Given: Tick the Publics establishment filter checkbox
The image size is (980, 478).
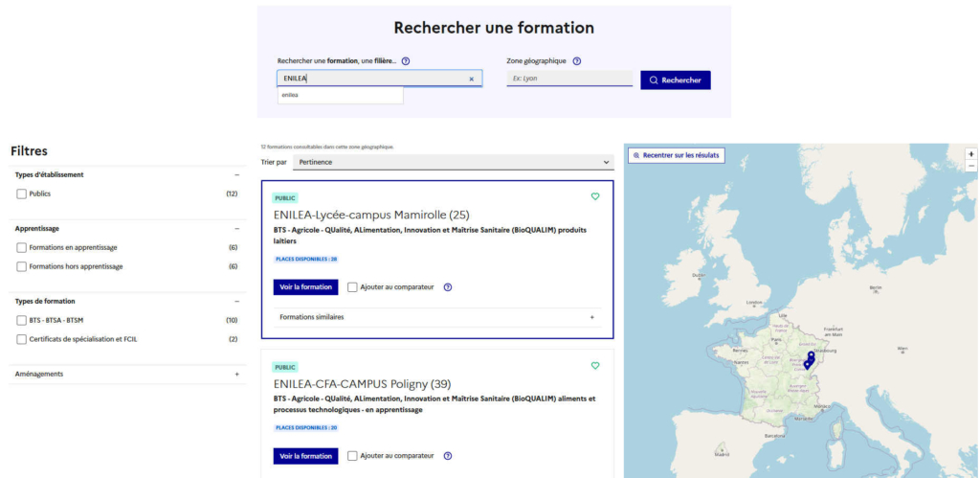Looking at the screenshot, I should pos(21,193).
